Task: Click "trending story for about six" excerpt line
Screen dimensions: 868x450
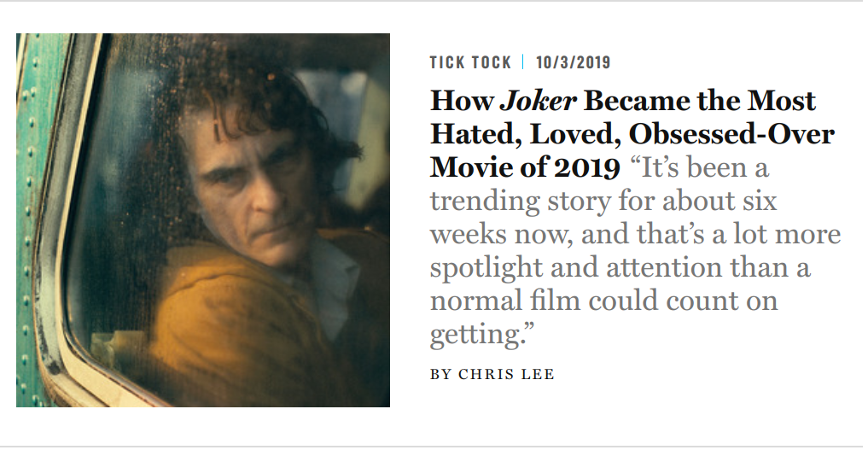Action: pos(603,202)
